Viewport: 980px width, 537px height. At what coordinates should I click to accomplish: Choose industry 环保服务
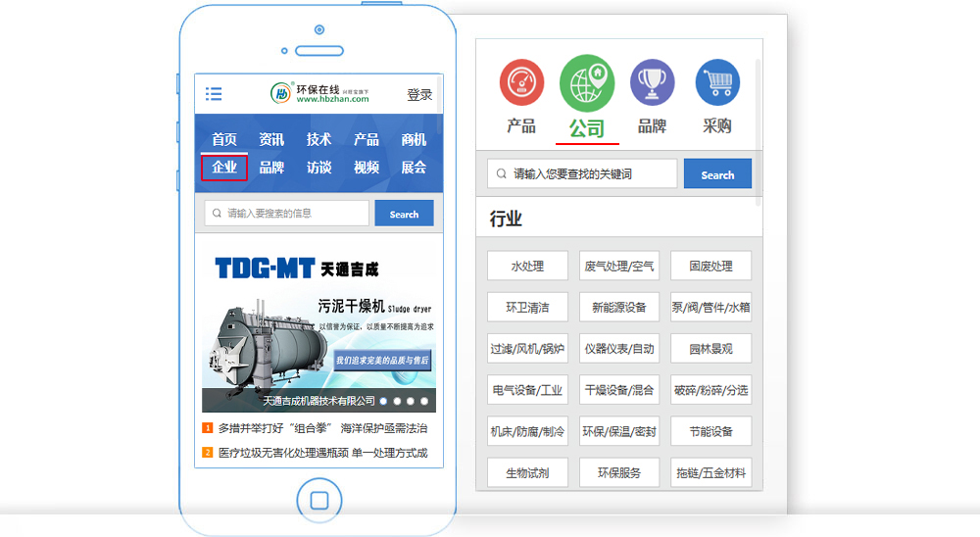tap(619, 472)
